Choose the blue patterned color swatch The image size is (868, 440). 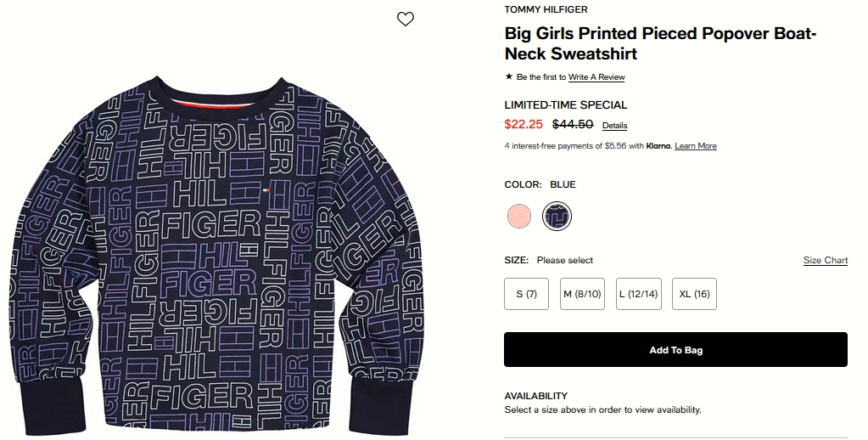[557, 216]
